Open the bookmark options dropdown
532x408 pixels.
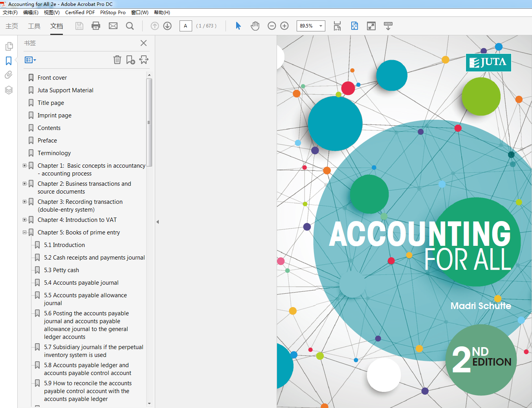30,60
